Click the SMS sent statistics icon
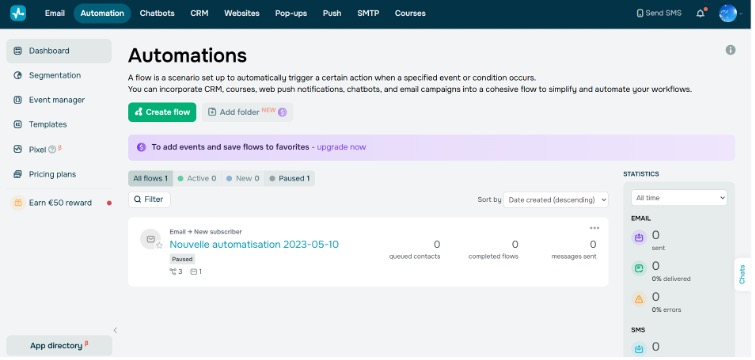 pos(639,349)
